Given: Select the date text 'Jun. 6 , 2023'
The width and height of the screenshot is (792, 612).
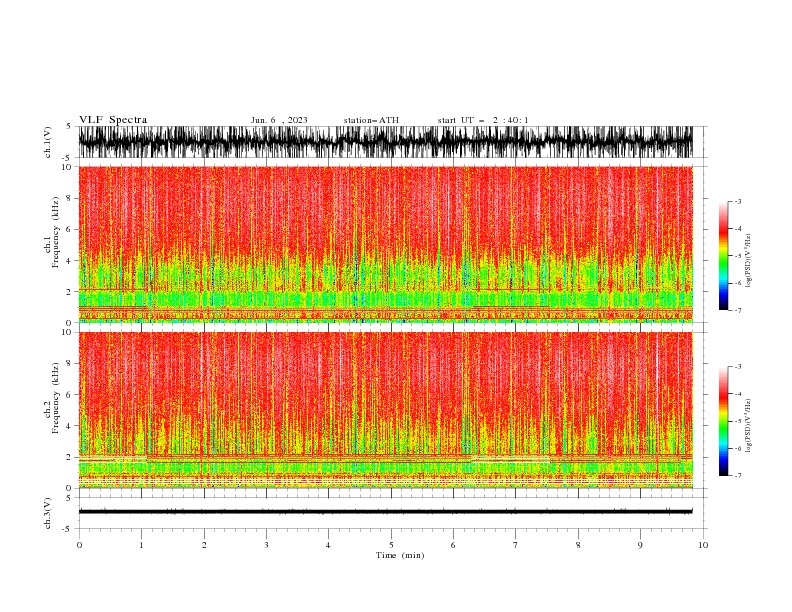Looking at the screenshot, I should pyautogui.click(x=279, y=120).
